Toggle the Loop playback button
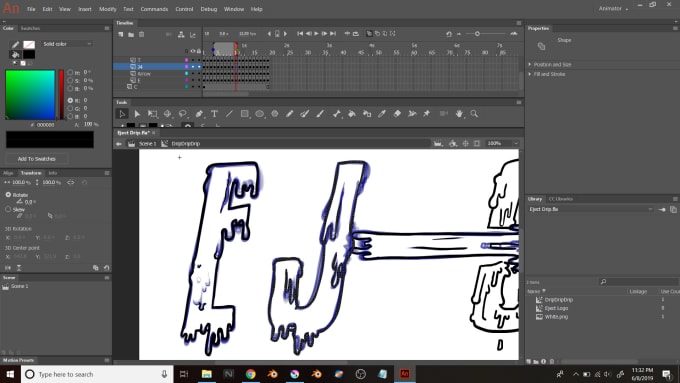Screen dimensions: 680x383 (x=356, y=33)
